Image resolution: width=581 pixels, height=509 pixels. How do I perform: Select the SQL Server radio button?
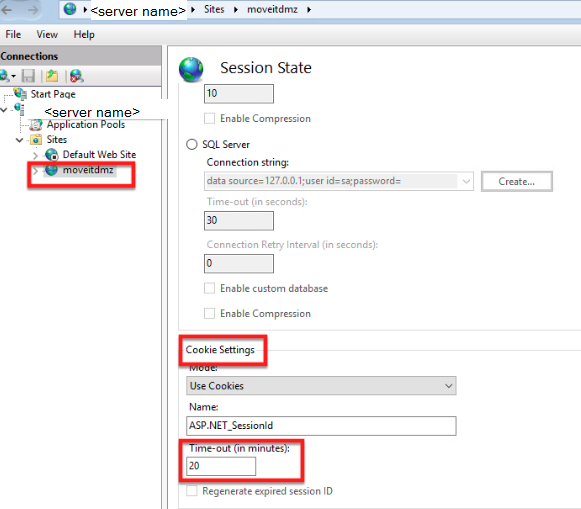[192, 144]
